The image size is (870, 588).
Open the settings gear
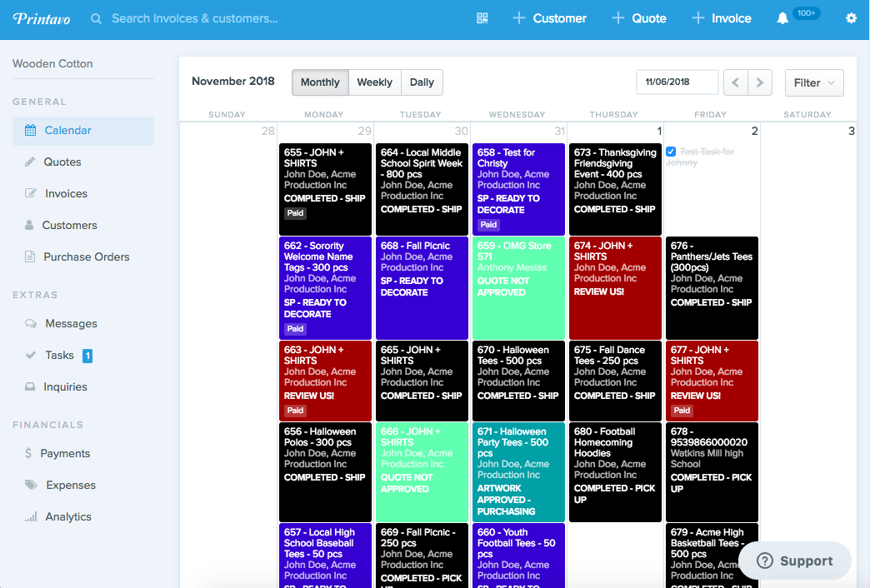[x=851, y=18]
